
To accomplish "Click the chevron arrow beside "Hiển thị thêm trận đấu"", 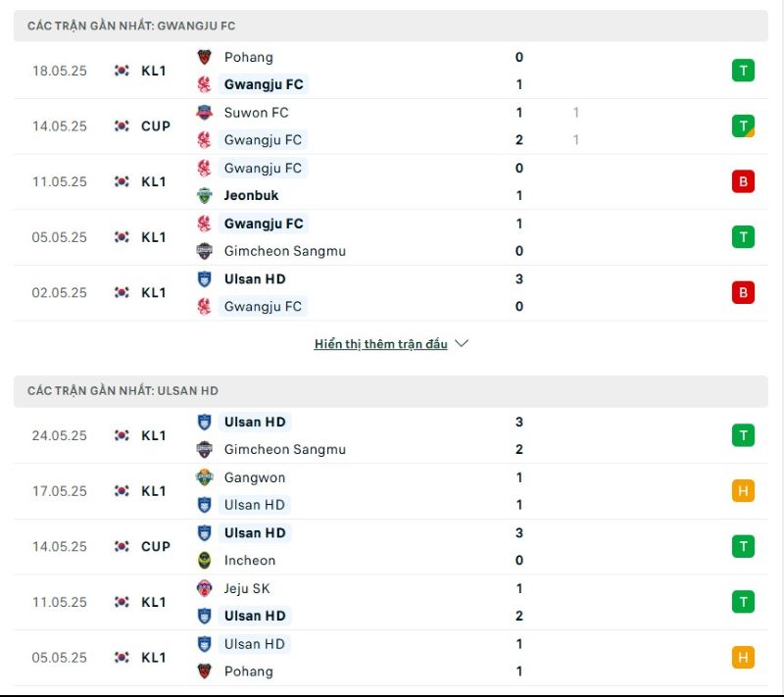I will [x=463, y=344].
